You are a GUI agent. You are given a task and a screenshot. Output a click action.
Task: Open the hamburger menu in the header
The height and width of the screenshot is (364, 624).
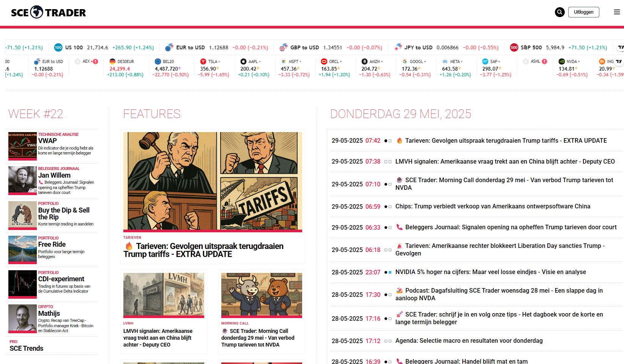[x=617, y=12]
